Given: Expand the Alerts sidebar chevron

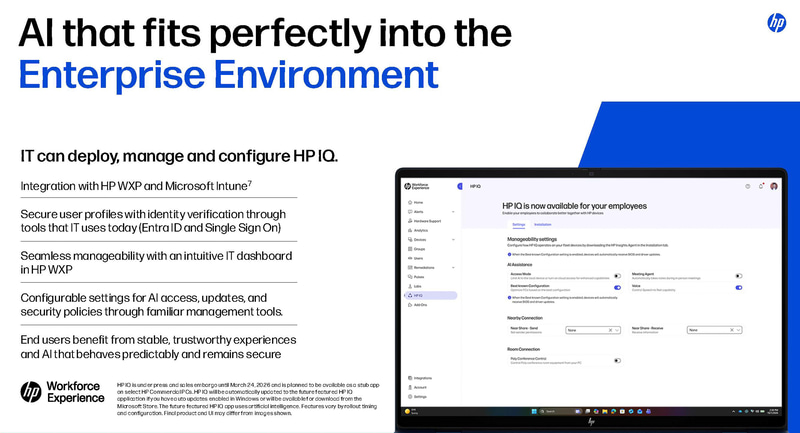Looking at the screenshot, I should [453, 212].
